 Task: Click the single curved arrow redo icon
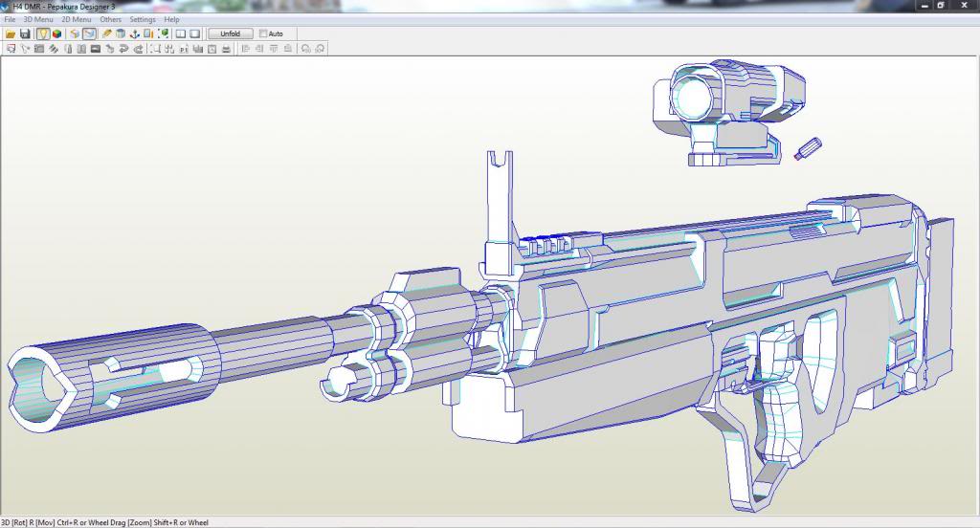point(138,49)
